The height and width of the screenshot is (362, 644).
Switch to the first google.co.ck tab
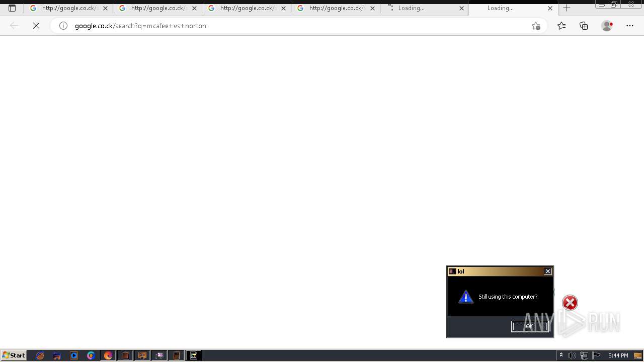point(68,8)
